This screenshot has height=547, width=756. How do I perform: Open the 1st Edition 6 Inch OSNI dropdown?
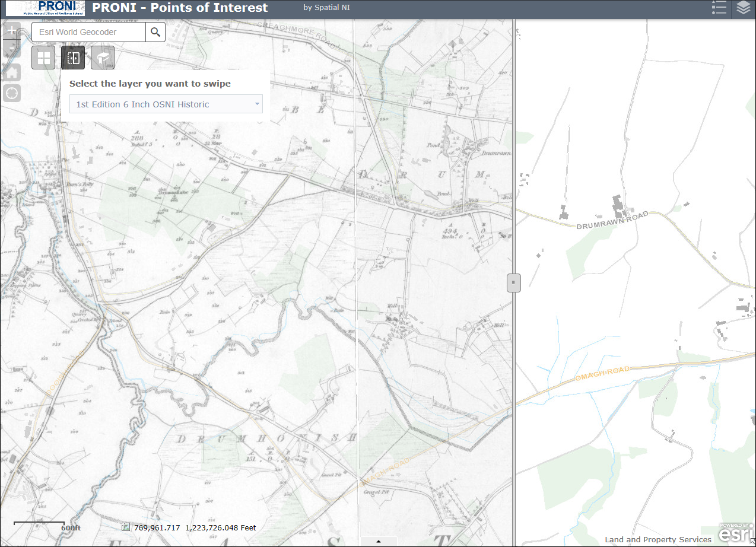(x=258, y=104)
